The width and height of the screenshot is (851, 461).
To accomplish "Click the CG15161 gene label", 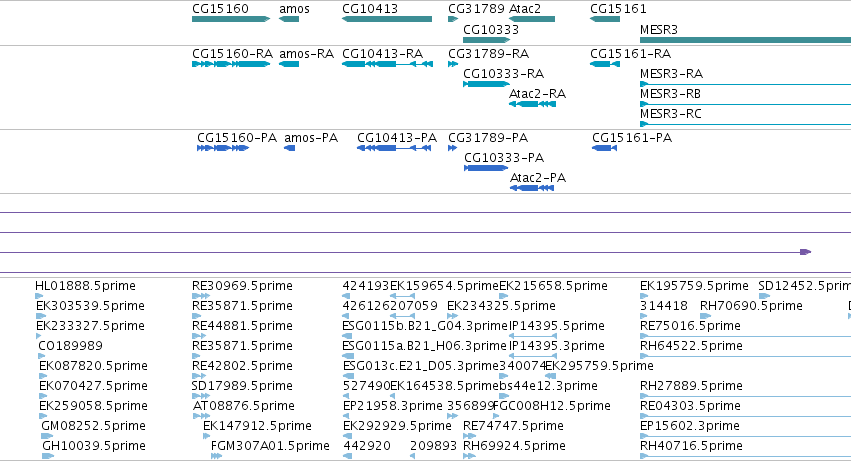I will pos(618,9).
